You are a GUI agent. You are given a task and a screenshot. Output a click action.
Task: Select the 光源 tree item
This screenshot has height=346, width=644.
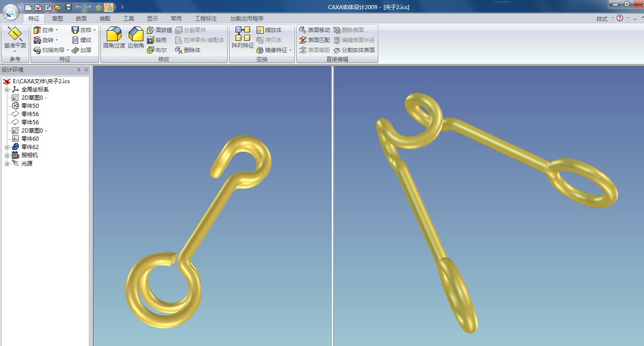[x=22, y=164]
